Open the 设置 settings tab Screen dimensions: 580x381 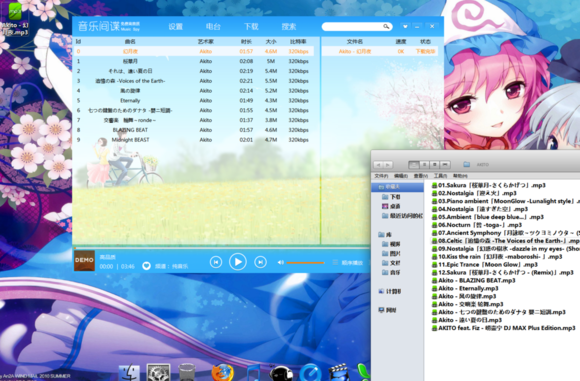pyautogui.click(x=175, y=27)
